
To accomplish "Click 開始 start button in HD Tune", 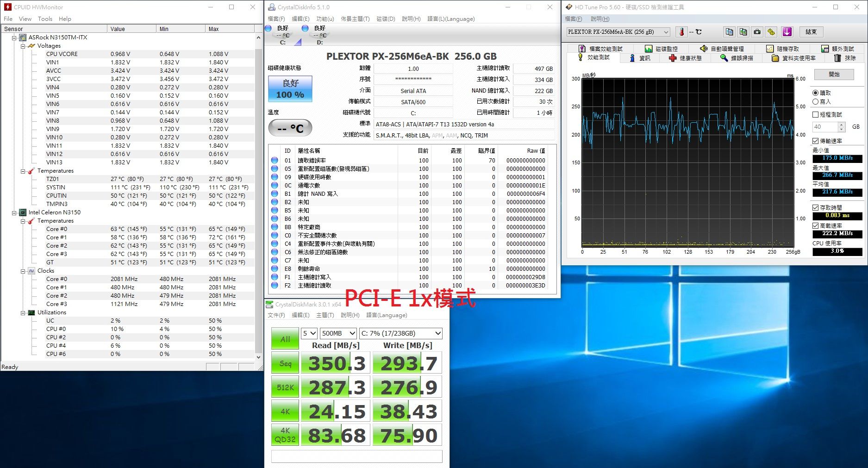I will click(834, 74).
